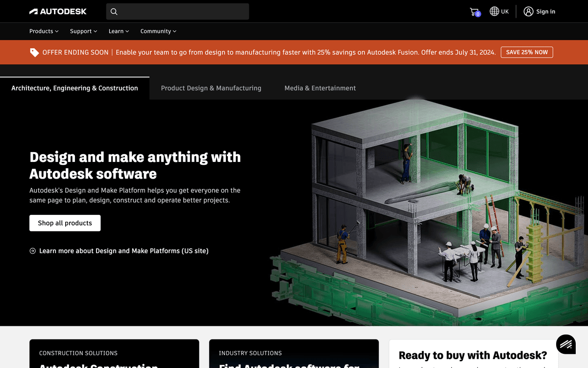Click the globe region icon
This screenshot has height=368, width=588.
pos(494,11)
